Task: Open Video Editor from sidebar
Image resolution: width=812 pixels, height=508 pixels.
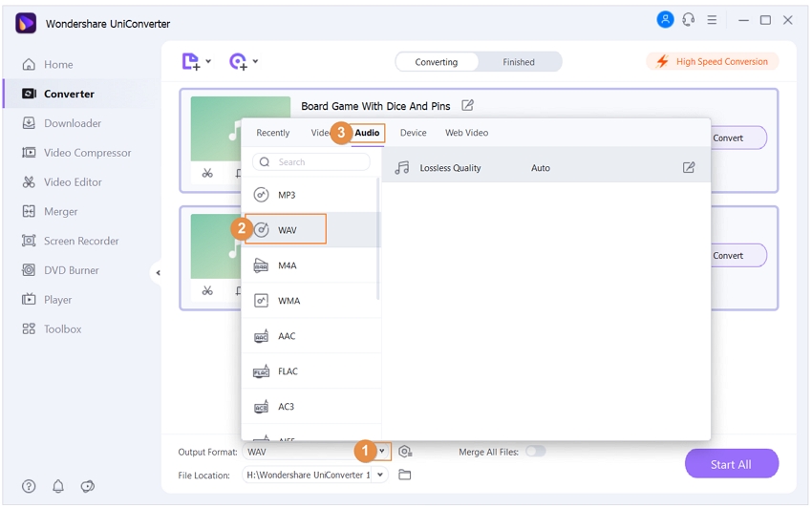Action: click(62, 182)
